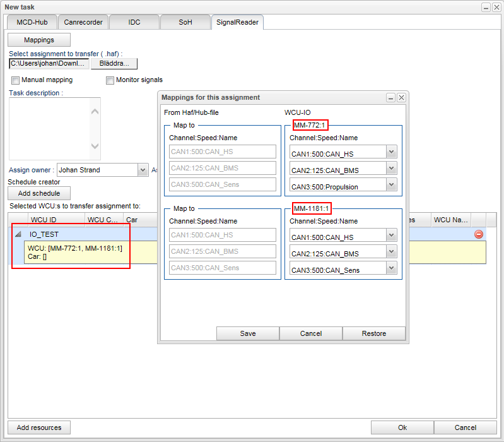504x442 pixels.
Task: Open the Assign owner Johan Strand dropdown
Action: point(143,170)
